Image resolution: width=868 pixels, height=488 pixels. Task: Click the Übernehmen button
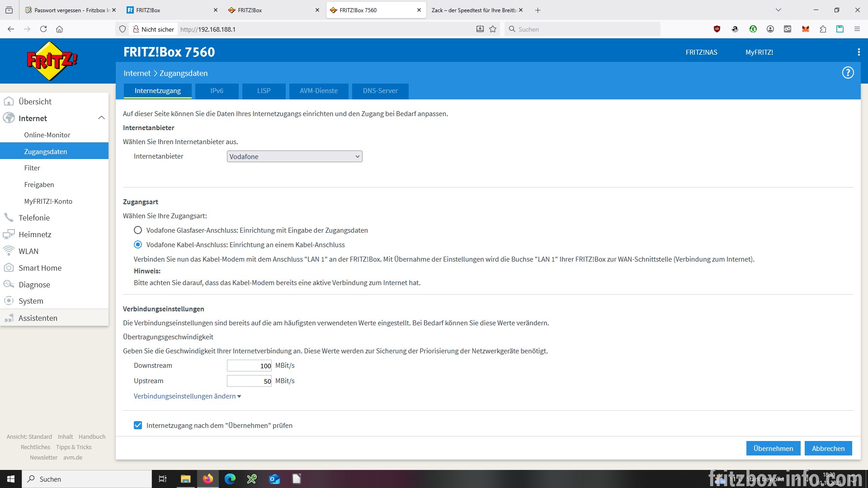pyautogui.click(x=773, y=449)
